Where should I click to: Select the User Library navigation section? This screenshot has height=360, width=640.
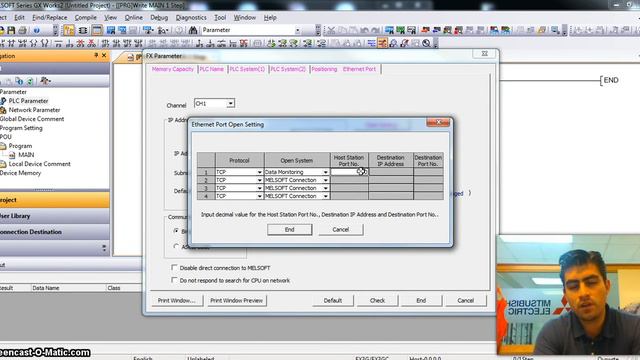coord(54,216)
